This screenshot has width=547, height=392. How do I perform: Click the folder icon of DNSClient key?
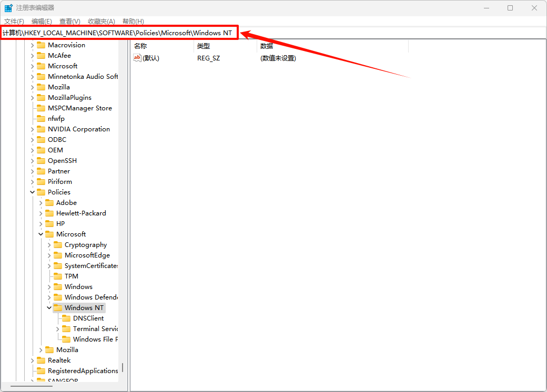(66, 318)
